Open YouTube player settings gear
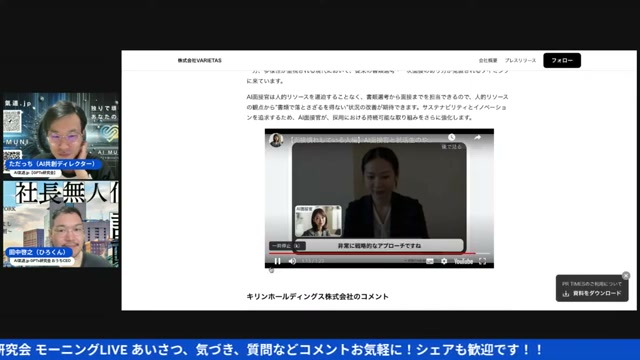The image size is (640, 360). point(444,261)
